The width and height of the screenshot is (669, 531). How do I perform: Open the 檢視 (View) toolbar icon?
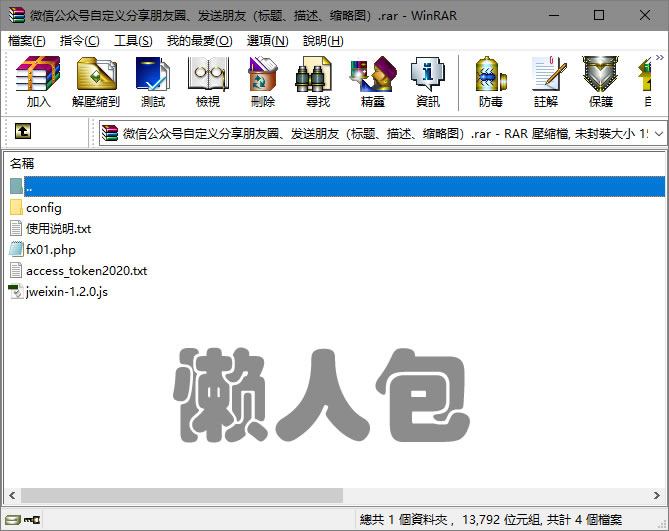(x=208, y=82)
